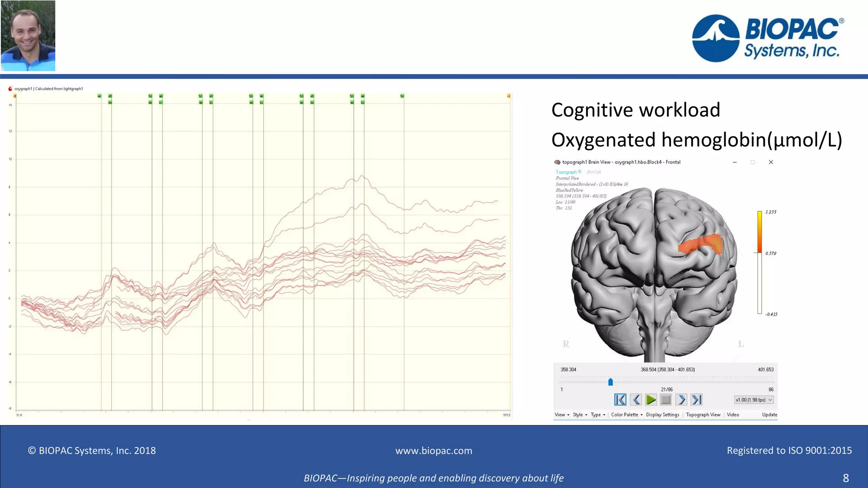Screen dimensions: 868x488
Task: Expand the Type dropdown menu
Action: tap(598, 415)
